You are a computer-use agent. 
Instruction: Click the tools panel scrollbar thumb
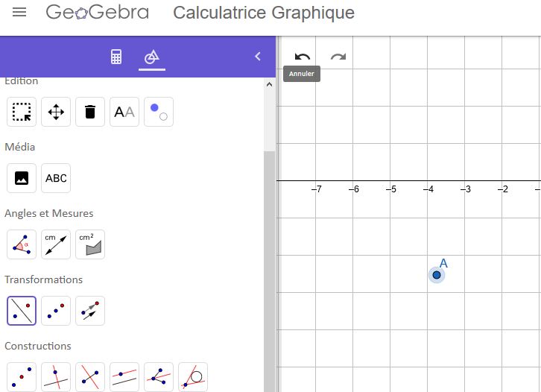tap(270, 271)
